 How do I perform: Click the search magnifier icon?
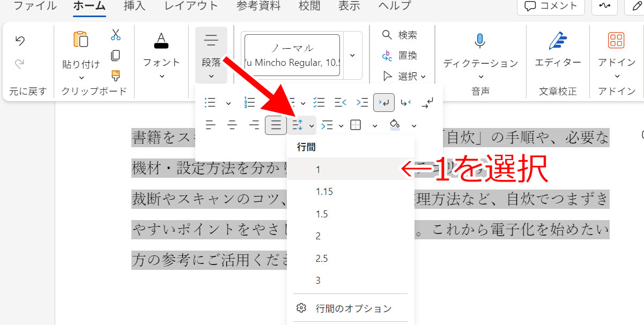[387, 35]
